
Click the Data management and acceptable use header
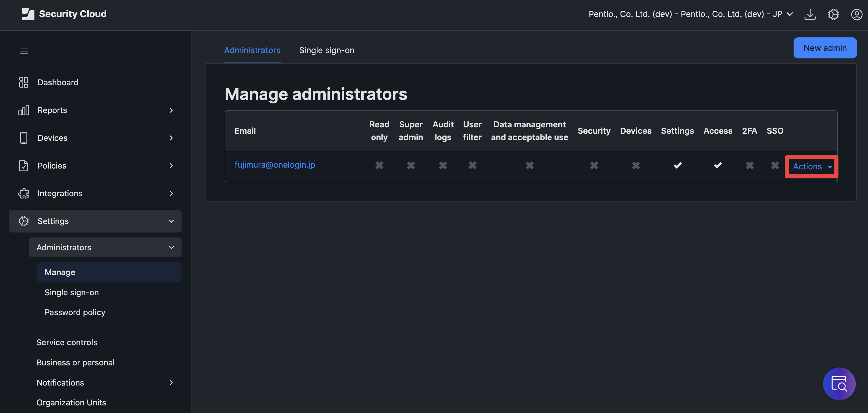coord(529,131)
